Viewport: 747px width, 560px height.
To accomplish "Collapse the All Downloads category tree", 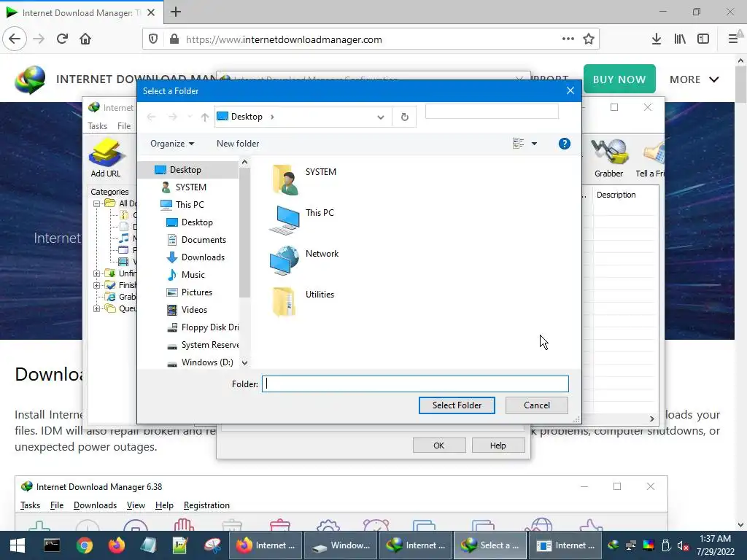I will click(97, 203).
